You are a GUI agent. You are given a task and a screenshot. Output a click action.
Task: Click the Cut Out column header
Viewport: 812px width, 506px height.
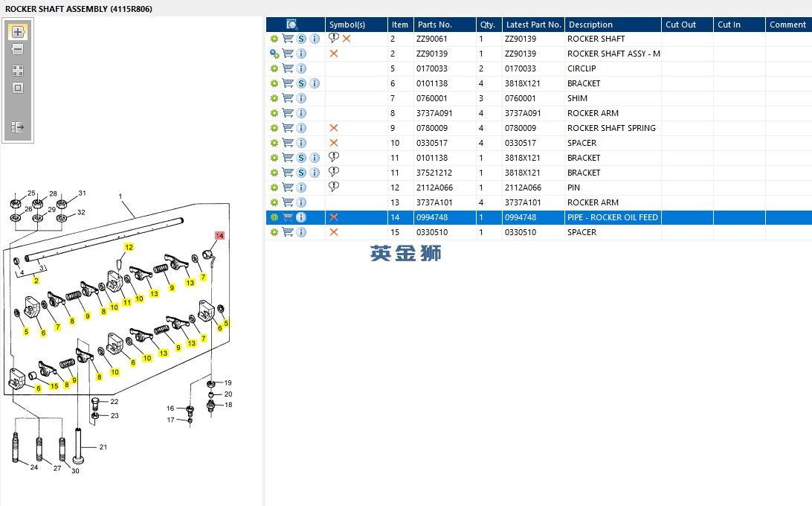(x=687, y=25)
